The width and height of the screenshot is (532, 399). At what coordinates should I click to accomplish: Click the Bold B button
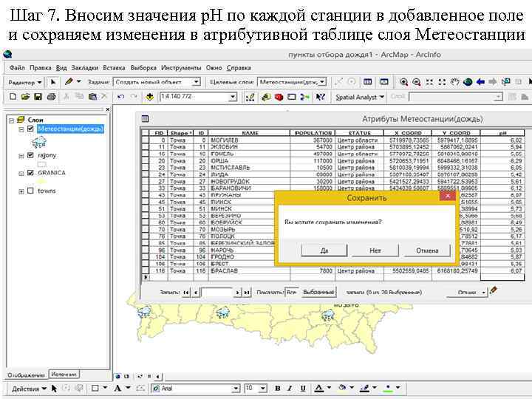(278, 388)
